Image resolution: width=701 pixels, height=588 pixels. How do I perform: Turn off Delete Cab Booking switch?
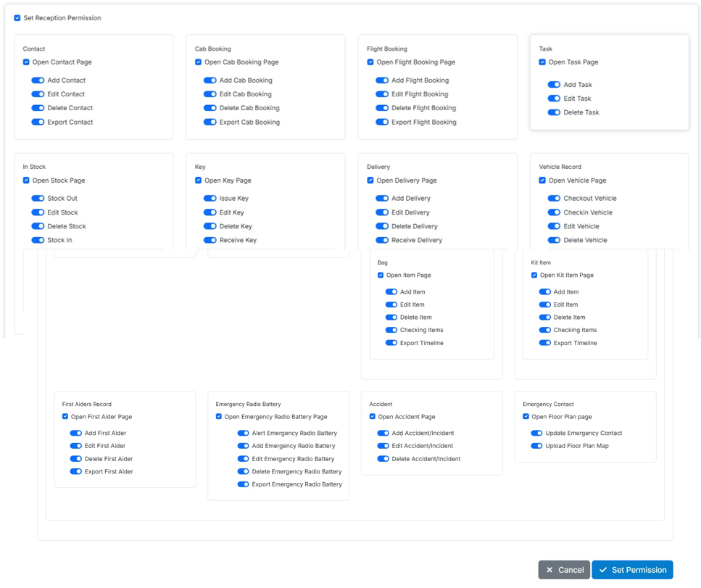(x=210, y=108)
